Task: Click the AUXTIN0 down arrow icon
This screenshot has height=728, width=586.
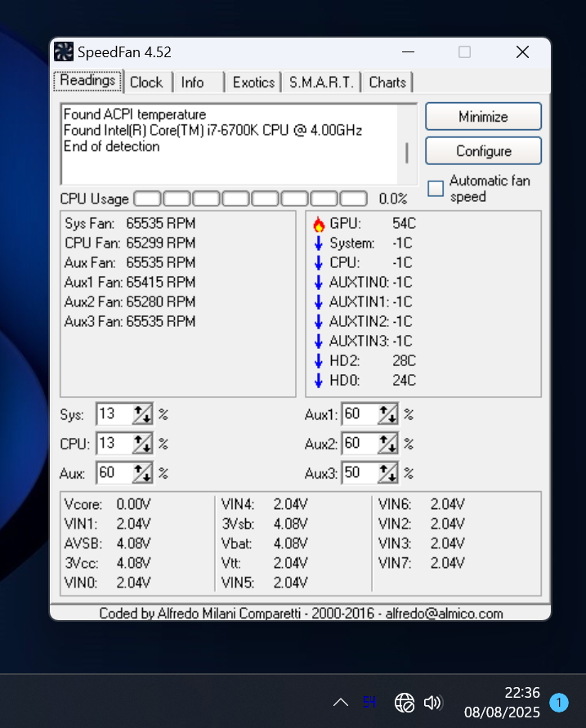Action: (x=319, y=282)
